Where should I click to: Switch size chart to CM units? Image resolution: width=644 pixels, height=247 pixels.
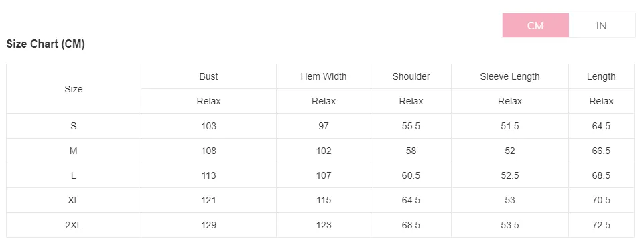[535, 25]
